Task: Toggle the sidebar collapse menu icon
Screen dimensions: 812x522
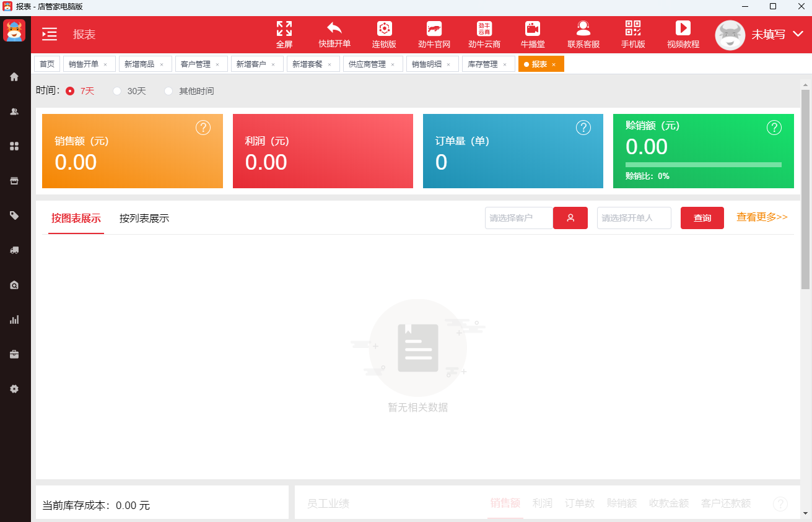Action: 50,35
